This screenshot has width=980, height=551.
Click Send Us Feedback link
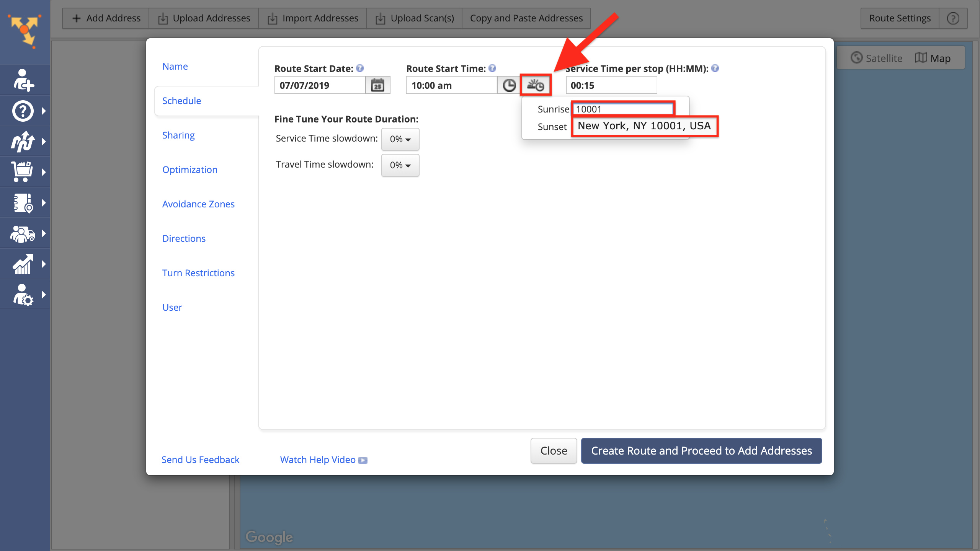tap(200, 459)
